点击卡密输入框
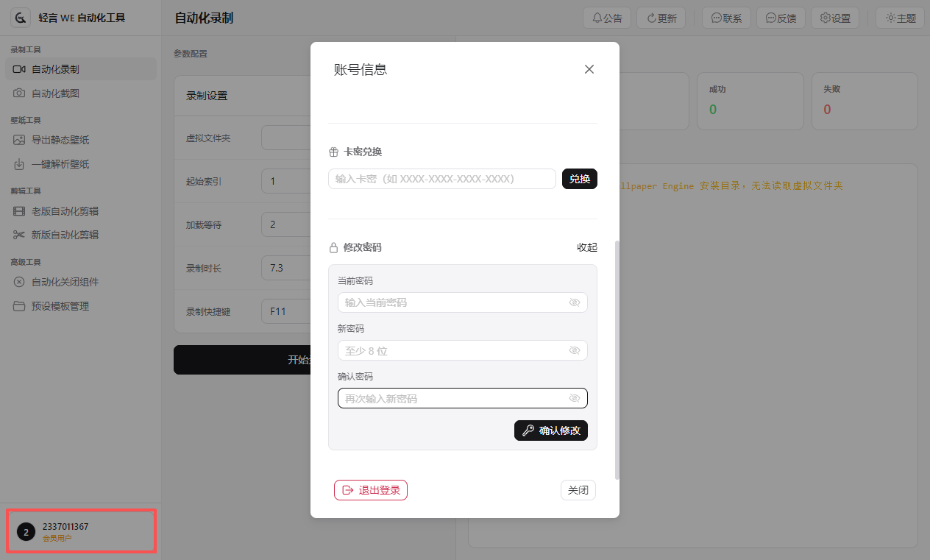 point(441,179)
